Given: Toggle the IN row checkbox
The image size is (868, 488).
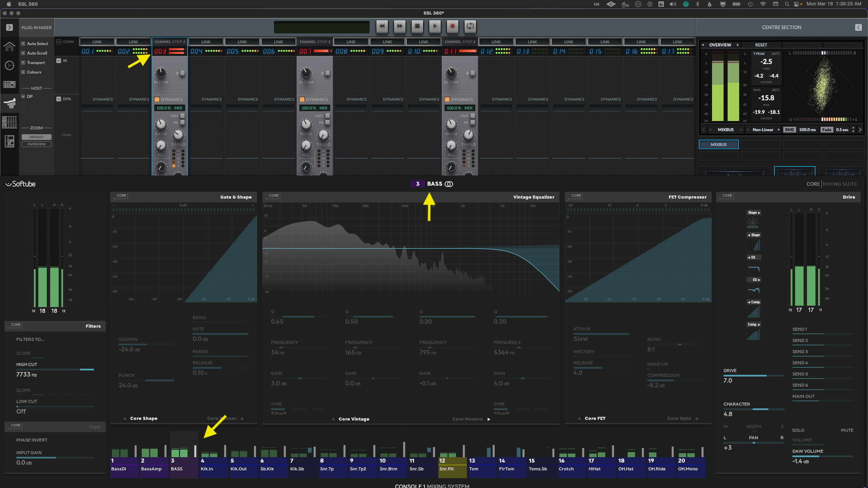Looking at the screenshot, I should 59,61.
